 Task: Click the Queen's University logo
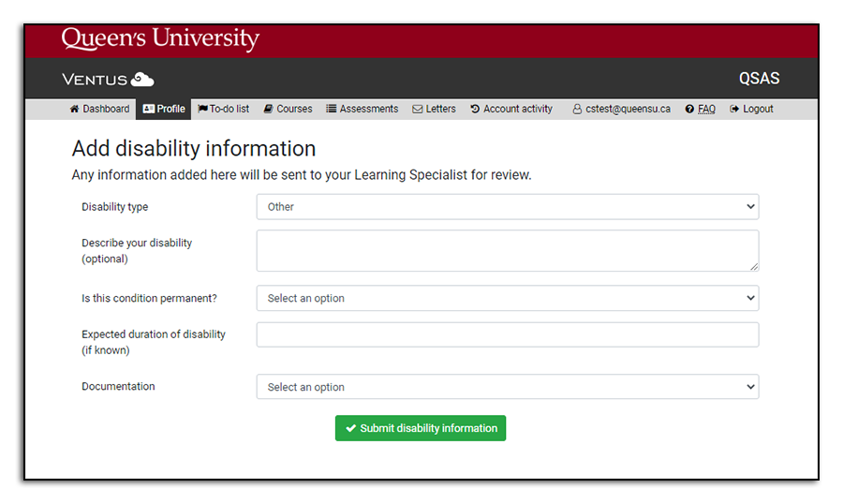coord(160,38)
